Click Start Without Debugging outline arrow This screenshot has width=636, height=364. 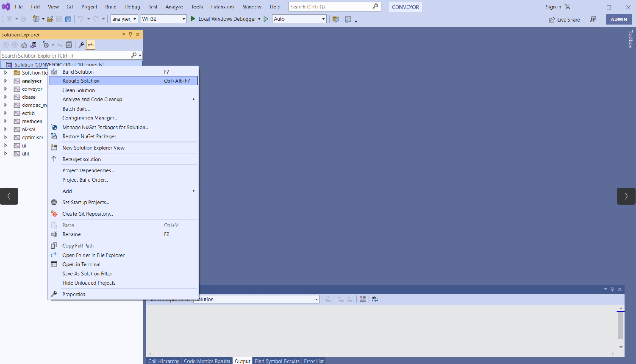(x=266, y=19)
